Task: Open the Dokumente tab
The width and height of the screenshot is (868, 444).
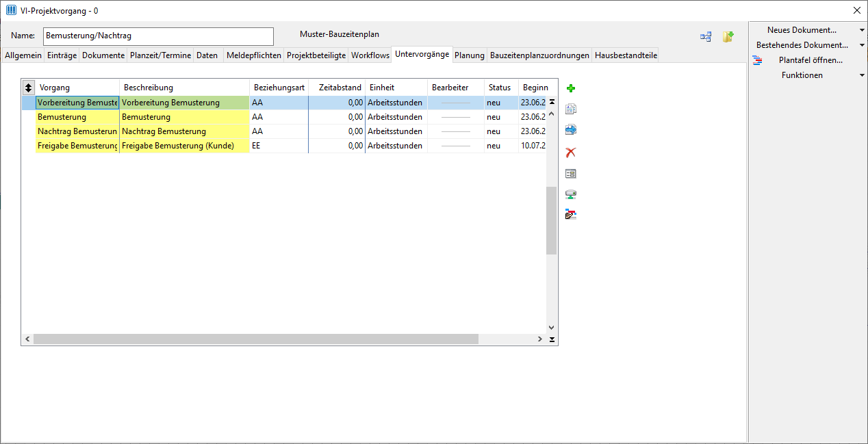Action: [x=103, y=55]
